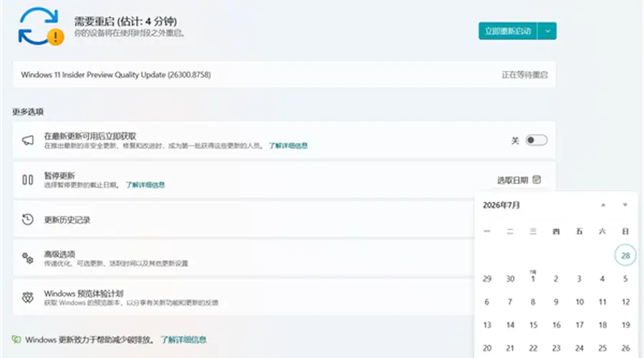Go to next month in calendar
This screenshot has height=358, width=644.
tap(625, 205)
